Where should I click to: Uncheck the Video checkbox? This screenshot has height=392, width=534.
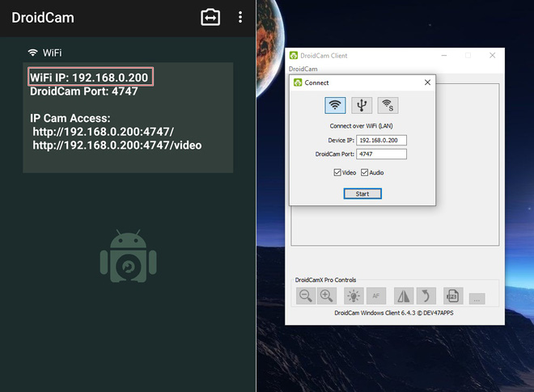click(x=337, y=172)
